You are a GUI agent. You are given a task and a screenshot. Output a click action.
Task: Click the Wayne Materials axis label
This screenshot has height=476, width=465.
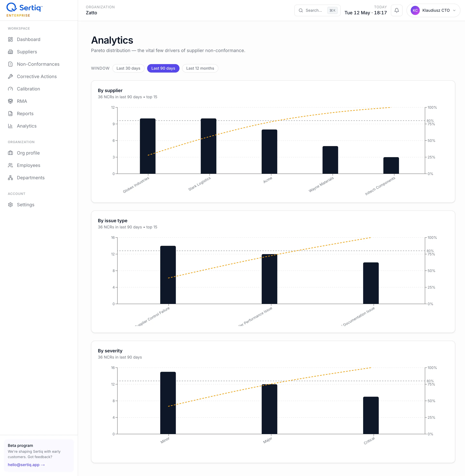point(321,184)
